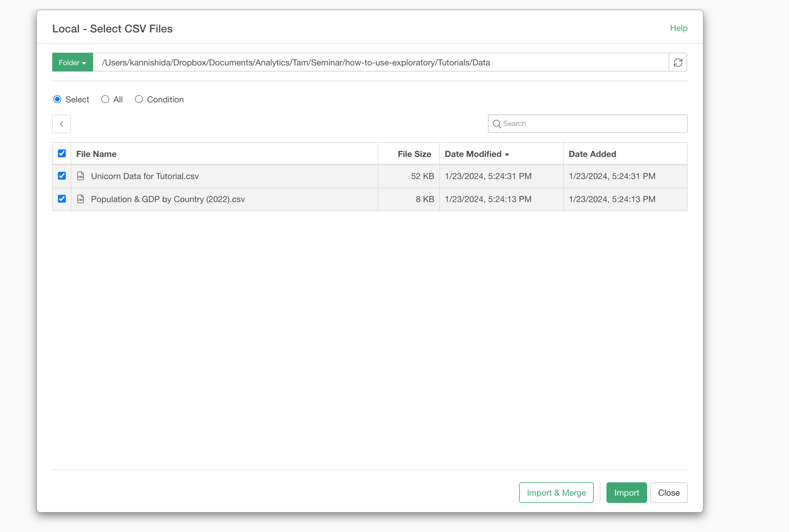789x532 pixels.
Task: Click the refresh folder icon
Action: 678,62
